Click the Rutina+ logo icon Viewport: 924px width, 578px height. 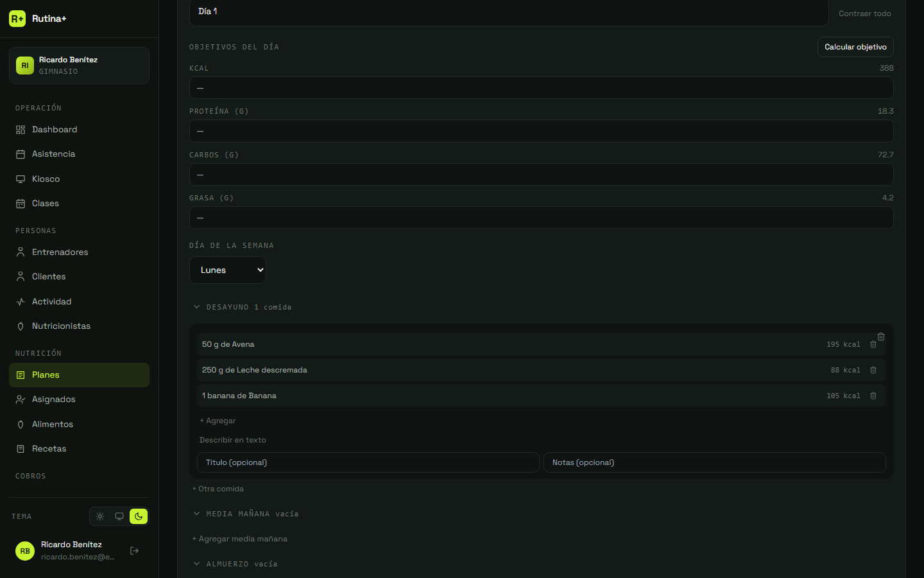(17, 19)
